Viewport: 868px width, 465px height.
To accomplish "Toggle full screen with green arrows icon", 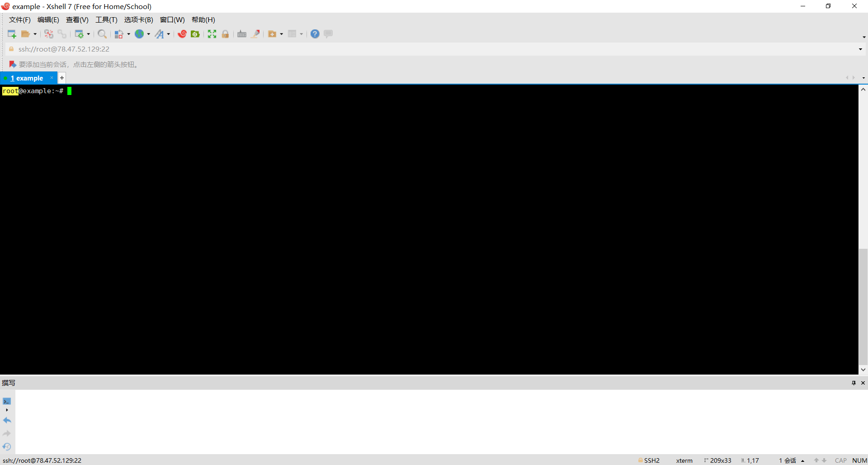I will click(x=212, y=34).
